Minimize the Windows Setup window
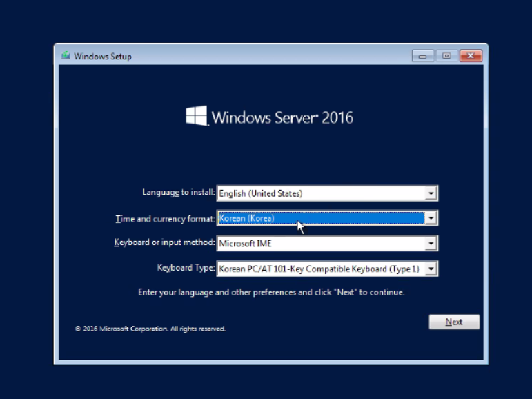532x399 pixels. (x=422, y=56)
